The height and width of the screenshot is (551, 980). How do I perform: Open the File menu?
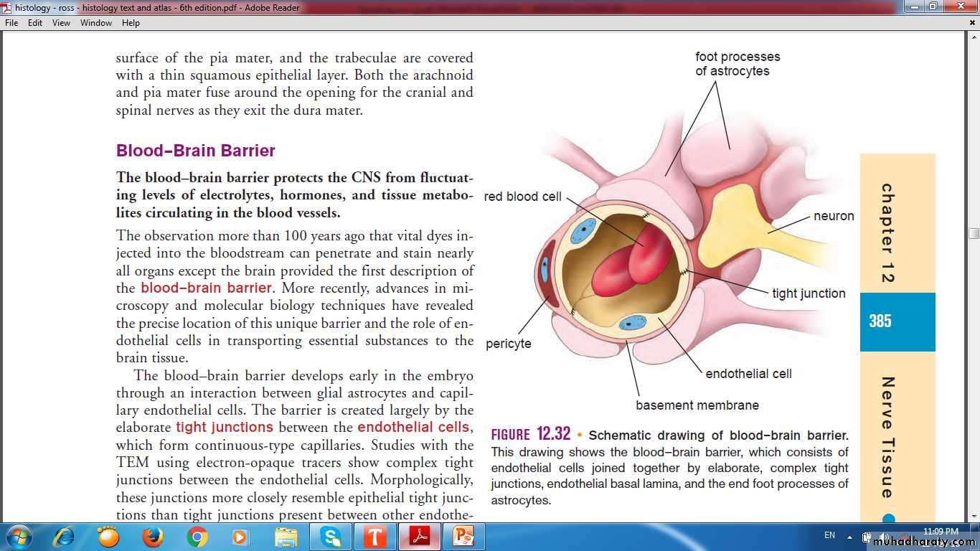[11, 23]
